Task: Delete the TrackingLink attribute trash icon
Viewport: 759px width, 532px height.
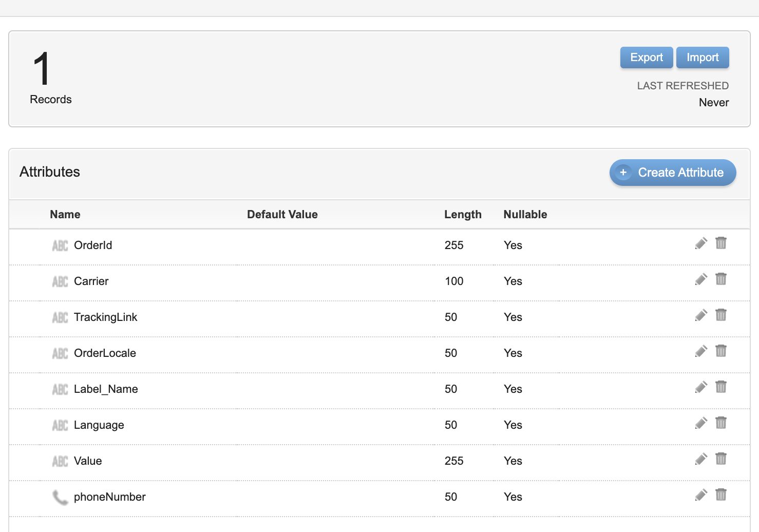Action: pos(721,315)
